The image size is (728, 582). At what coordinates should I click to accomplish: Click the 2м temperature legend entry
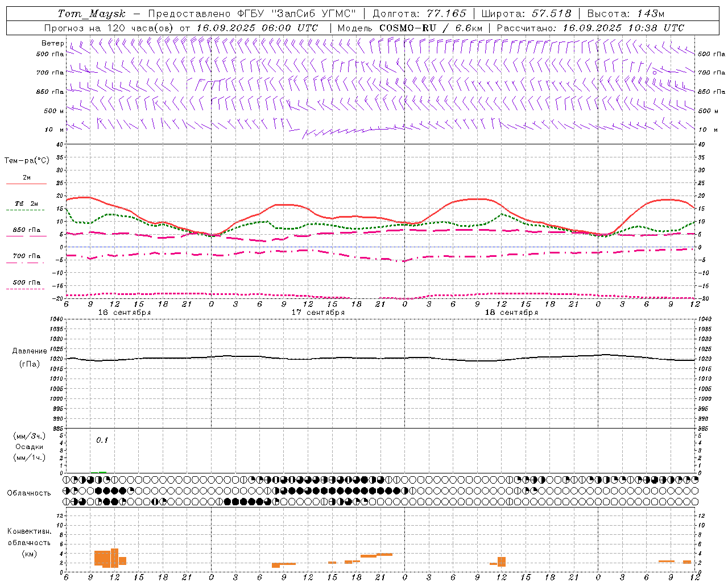click(27, 178)
